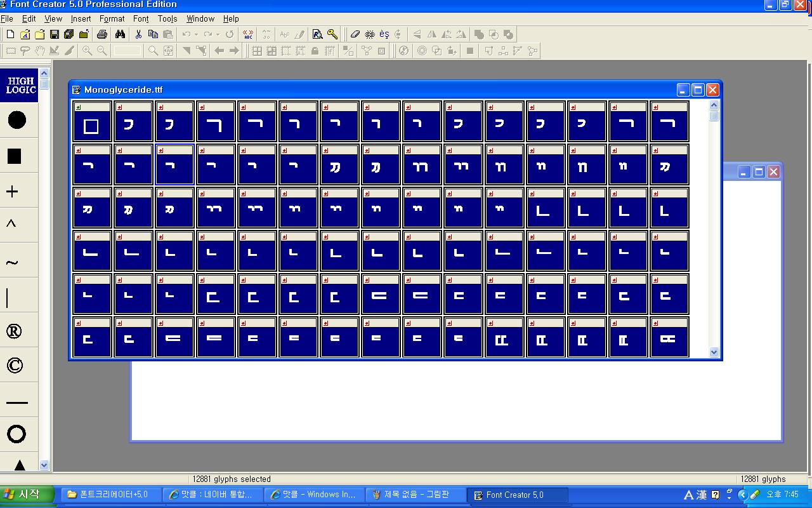The width and height of the screenshot is (812, 508).
Task: Toggle the Hanja (漢) conversion button
Action: [701, 495]
